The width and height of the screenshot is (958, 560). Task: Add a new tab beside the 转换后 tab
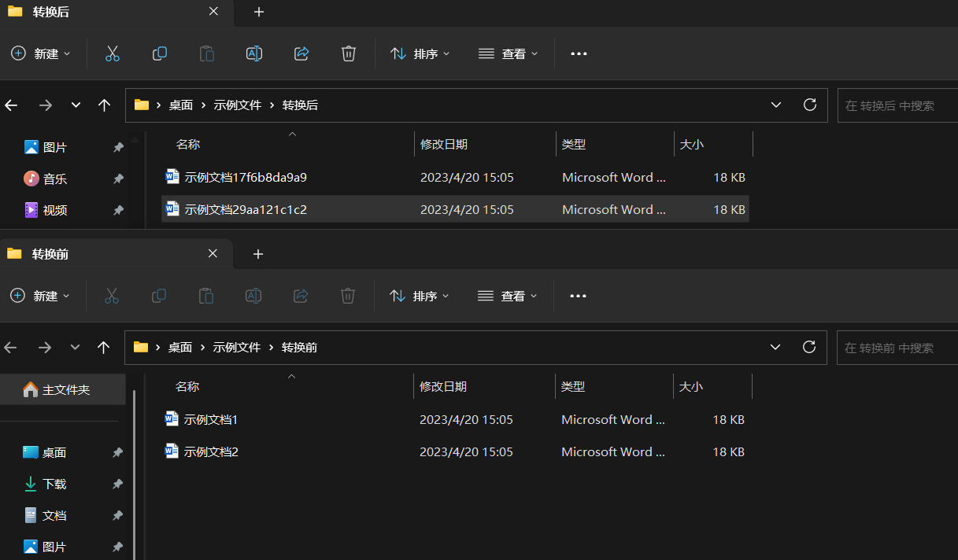click(x=259, y=12)
